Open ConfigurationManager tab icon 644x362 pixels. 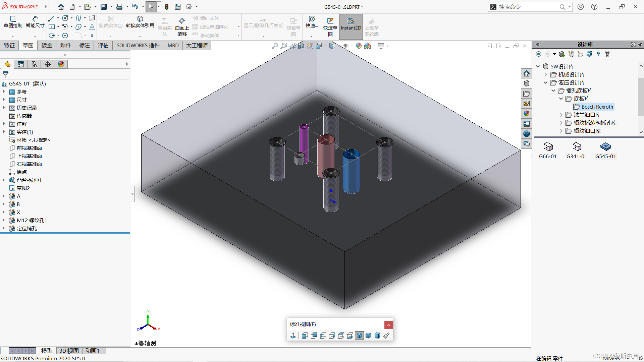(34, 64)
